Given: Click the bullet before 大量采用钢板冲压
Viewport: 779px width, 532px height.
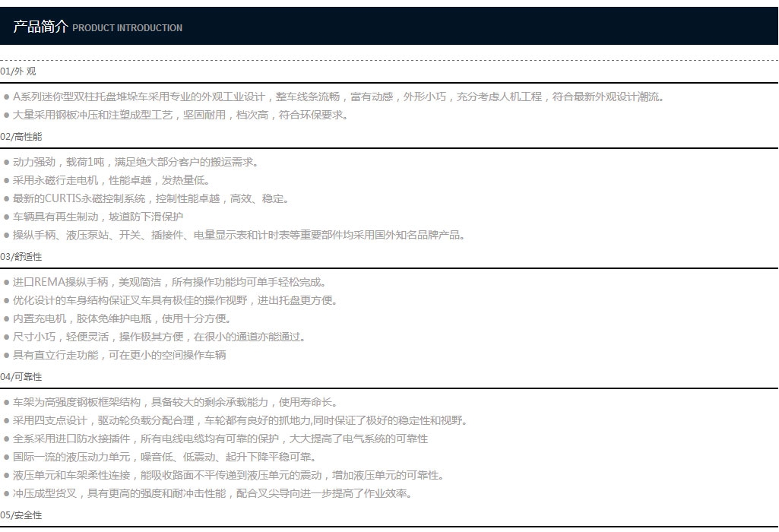Looking at the screenshot, I should (6, 116).
